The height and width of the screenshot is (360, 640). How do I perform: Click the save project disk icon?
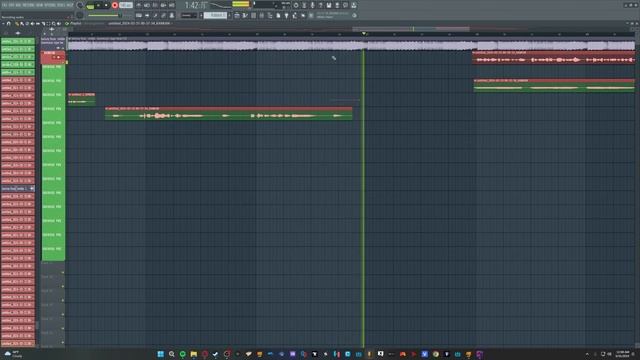329,5
